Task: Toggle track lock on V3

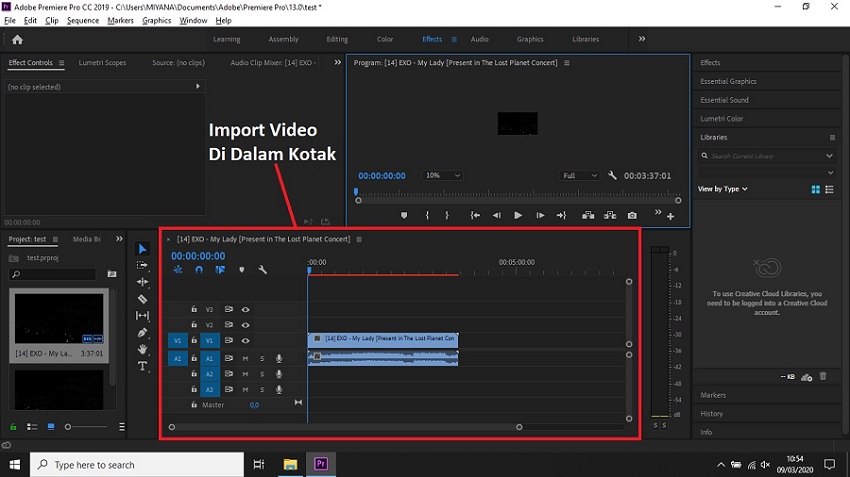Action: click(x=194, y=309)
